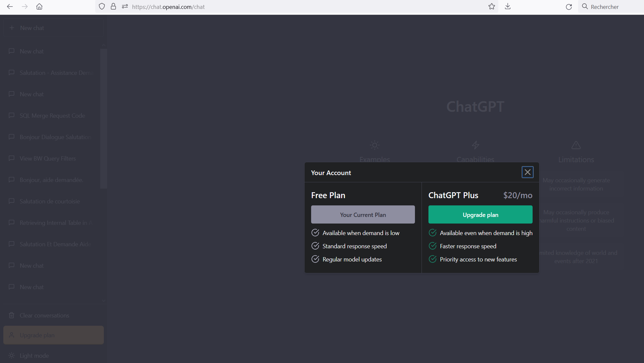Click the Limitations warning triangle icon
This screenshot has width=644, height=363.
tap(576, 145)
